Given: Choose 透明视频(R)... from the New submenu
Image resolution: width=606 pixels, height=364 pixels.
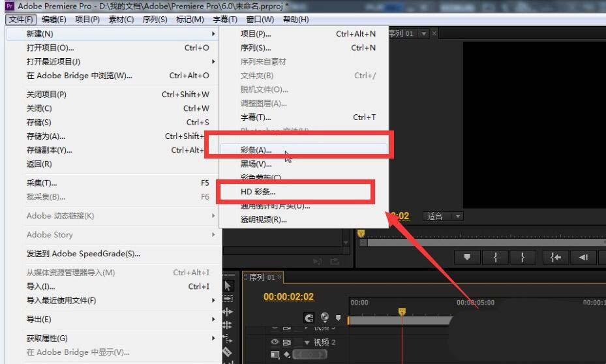Looking at the screenshot, I should (x=304, y=219).
